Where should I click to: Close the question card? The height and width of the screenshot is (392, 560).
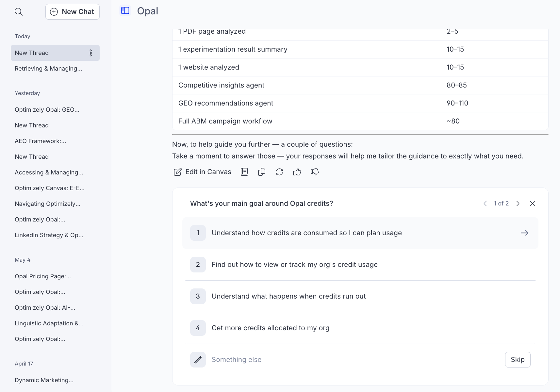coord(533,204)
